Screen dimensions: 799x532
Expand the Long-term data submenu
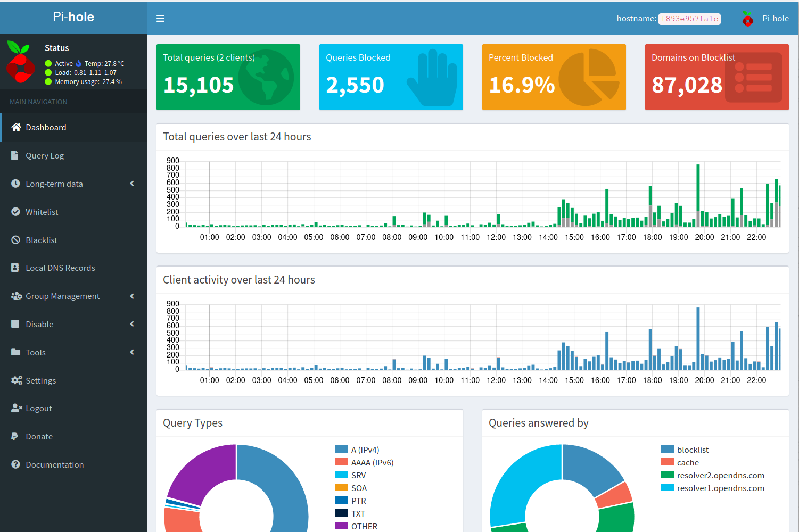pos(132,184)
